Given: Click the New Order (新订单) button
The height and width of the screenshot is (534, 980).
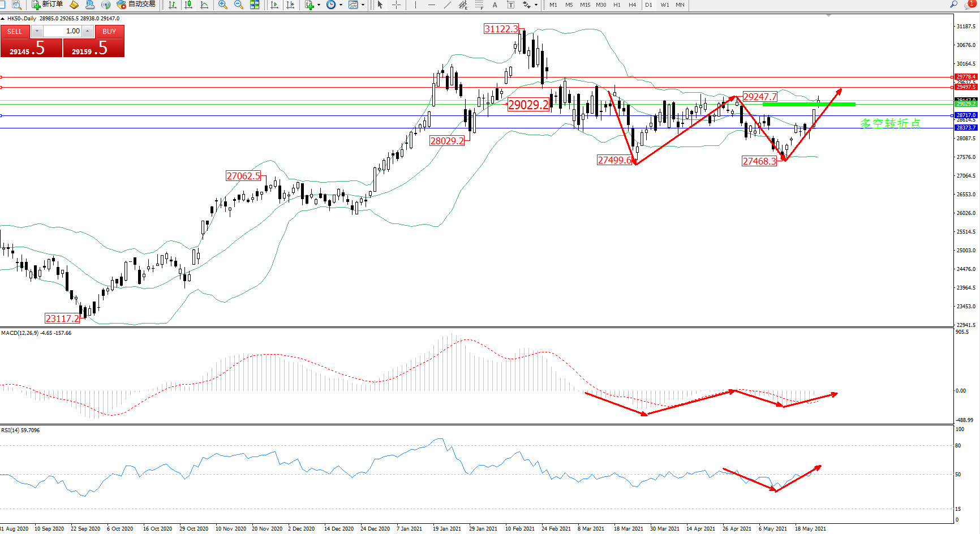Looking at the screenshot, I should pyautogui.click(x=47, y=5).
